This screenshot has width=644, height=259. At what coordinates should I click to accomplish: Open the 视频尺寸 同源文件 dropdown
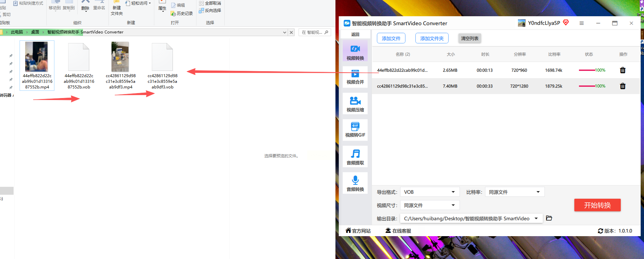pos(430,205)
